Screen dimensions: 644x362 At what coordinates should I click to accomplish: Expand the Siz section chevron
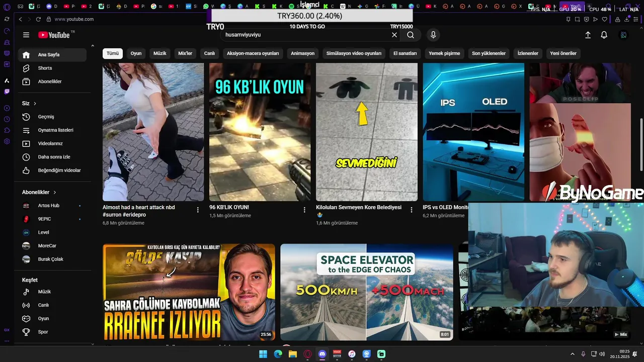click(x=35, y=104)
